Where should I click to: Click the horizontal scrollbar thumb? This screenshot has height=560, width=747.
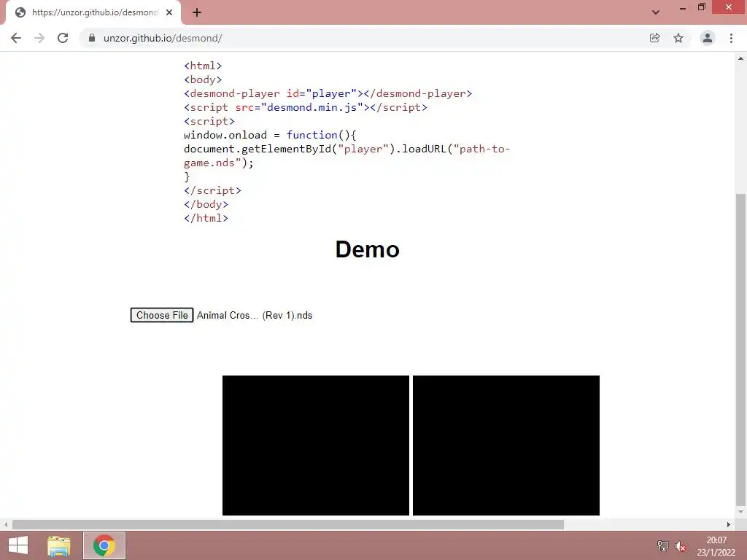287,525
